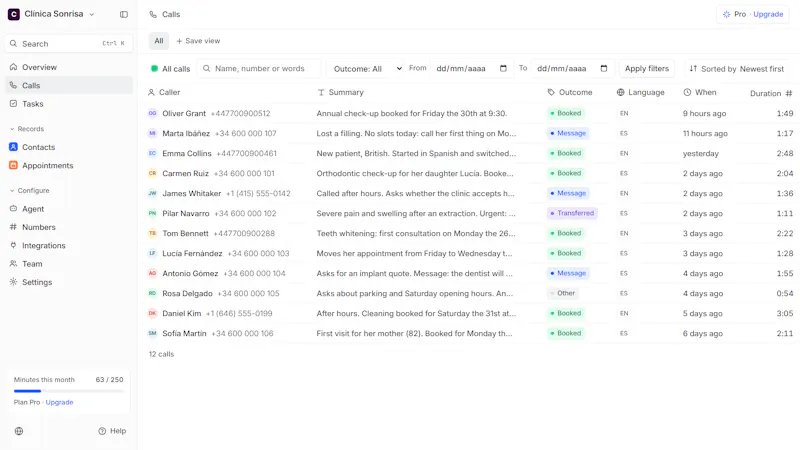Collapse the Records section
Viewport: 800px width, 450px height.
tap(27, 129)
